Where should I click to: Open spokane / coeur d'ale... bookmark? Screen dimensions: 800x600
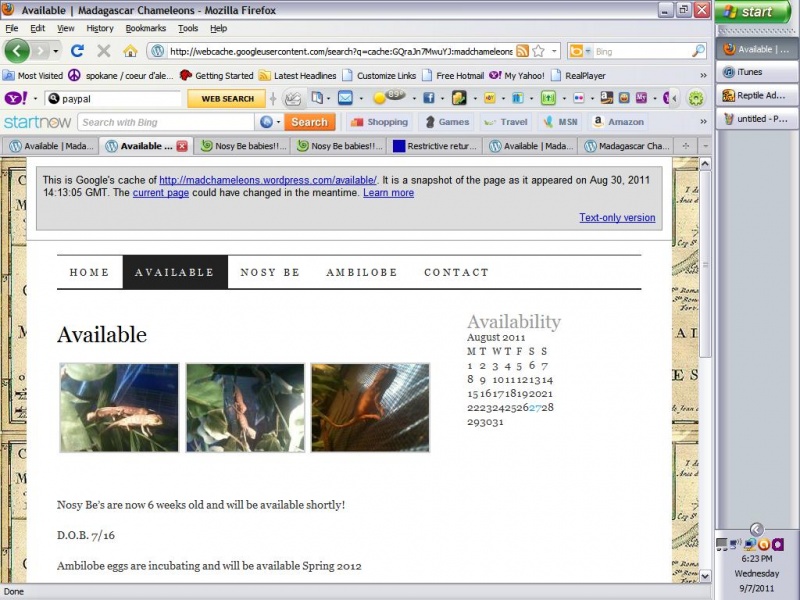(x=121, y=76)
